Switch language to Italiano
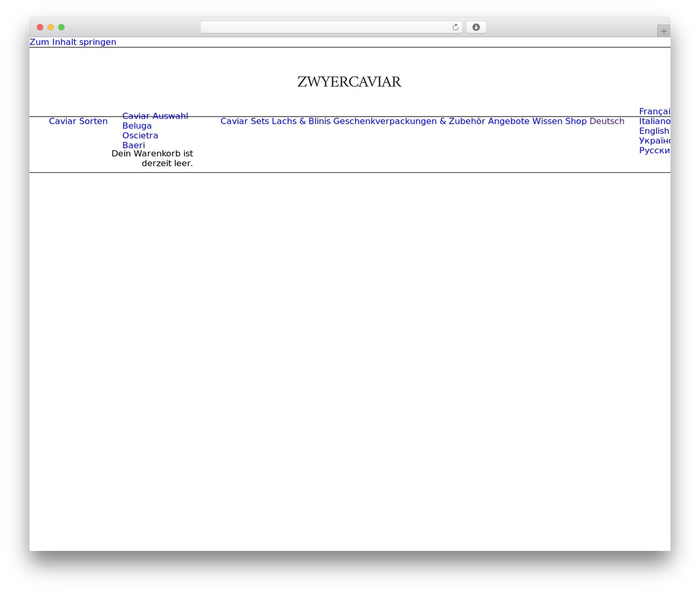This screenshot has height=593, width=700. (x=655, y=121)
